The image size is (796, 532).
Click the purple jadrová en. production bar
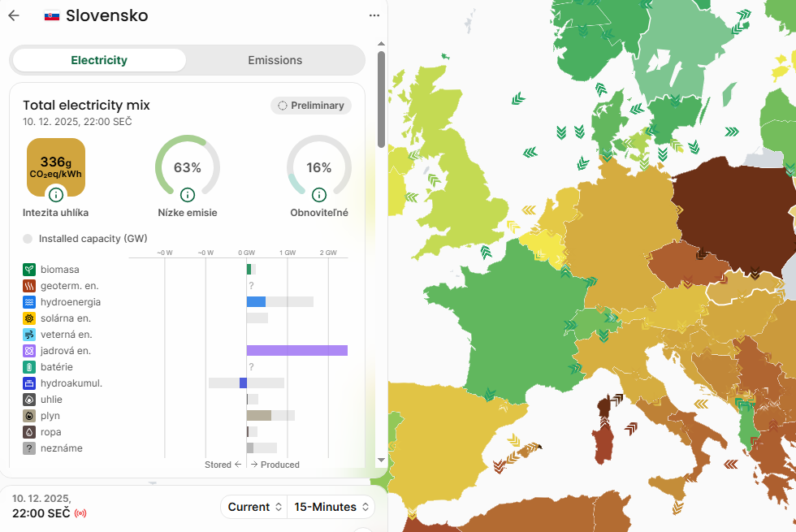296,351
